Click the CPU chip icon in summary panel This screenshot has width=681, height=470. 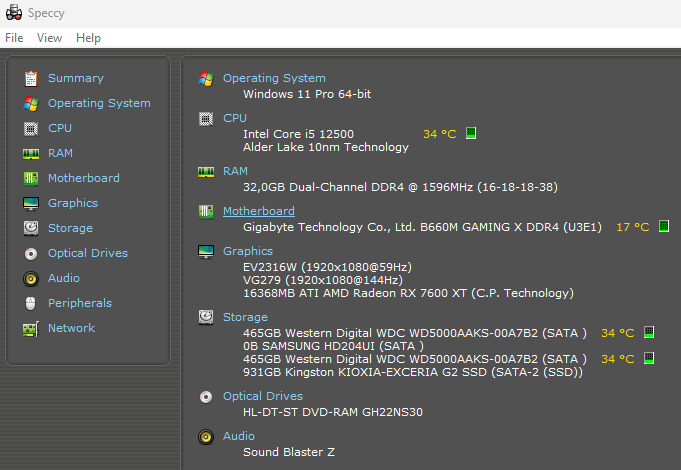click(206, 119)
